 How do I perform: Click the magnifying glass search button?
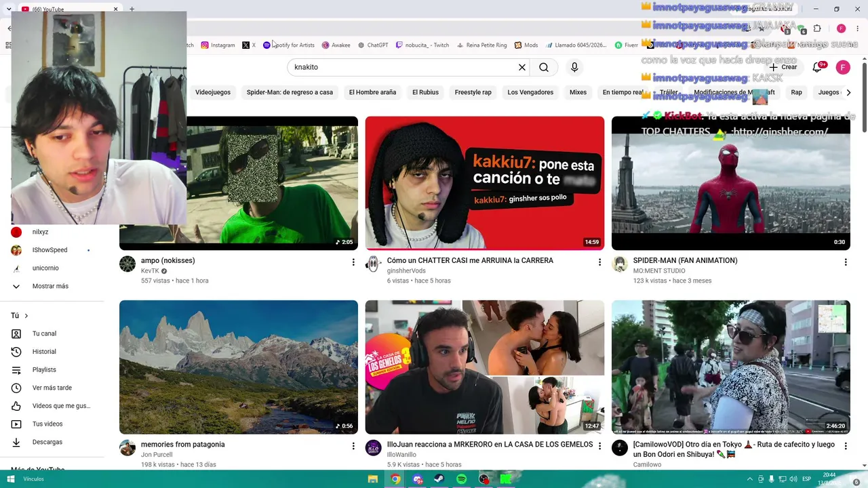point(544,67)
